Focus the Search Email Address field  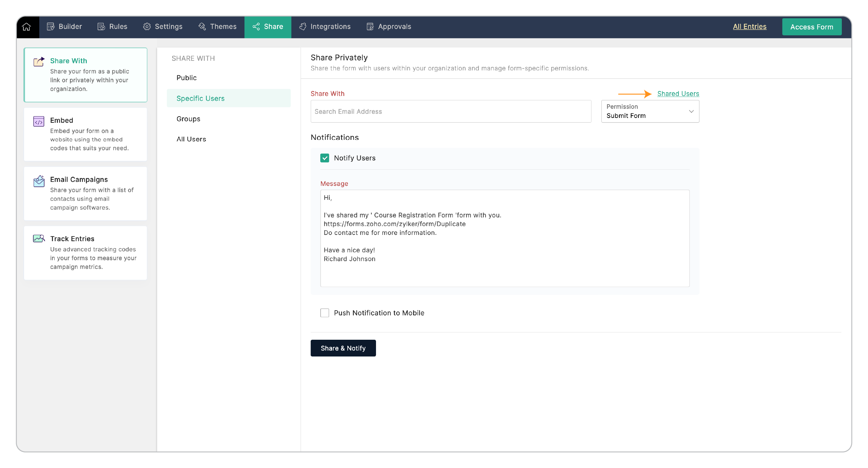pyautogui.click(x=451, y=111)
